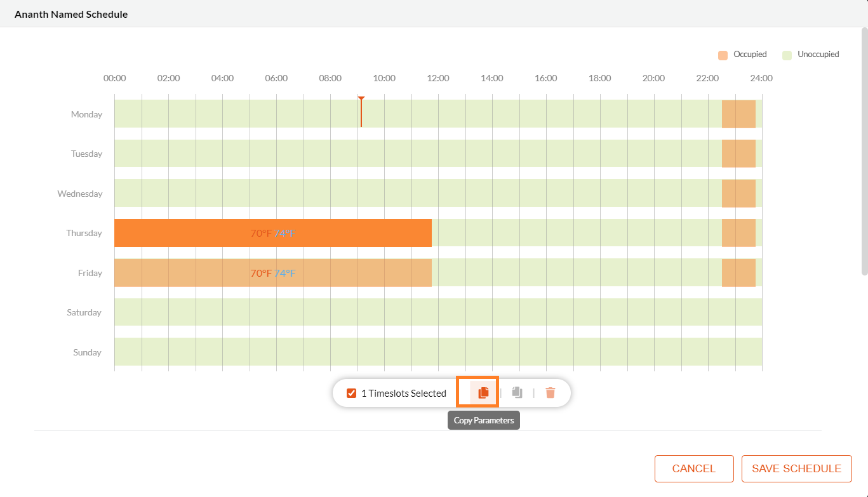Screen dimensions: 868x497
Task: Click Wednesday's late-evening occupied block
Action: point(738,194)
